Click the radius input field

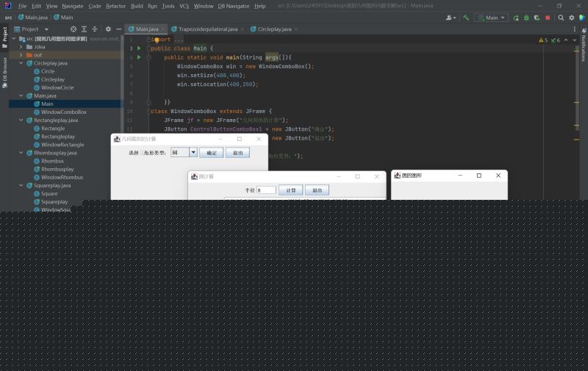(x=266, y=190)
